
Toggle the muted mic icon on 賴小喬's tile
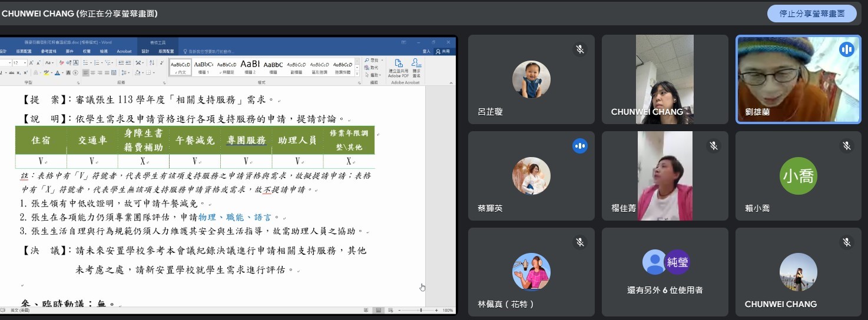coord(846,145)
